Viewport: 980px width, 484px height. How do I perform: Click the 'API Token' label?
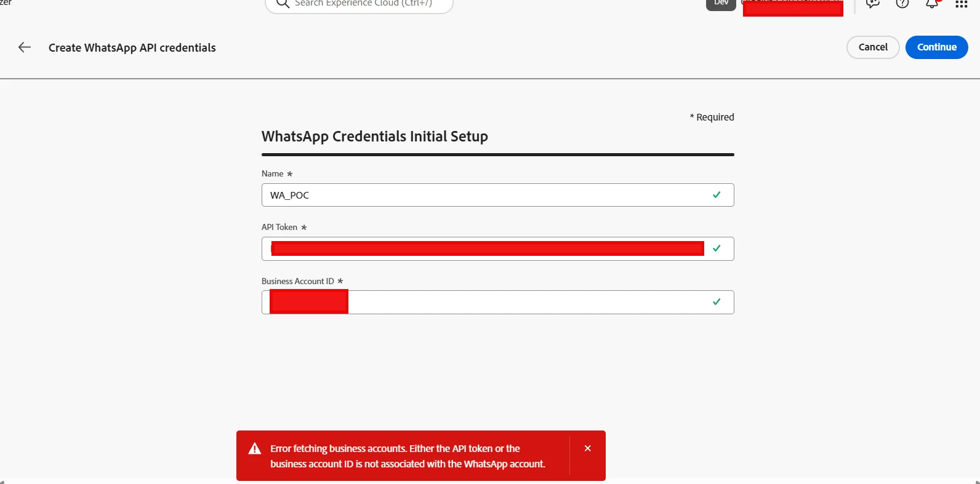tap(279, 227)
